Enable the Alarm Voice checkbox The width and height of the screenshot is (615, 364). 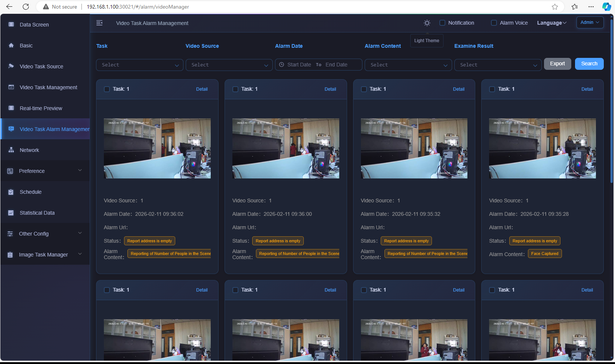(x=494, y=23)
